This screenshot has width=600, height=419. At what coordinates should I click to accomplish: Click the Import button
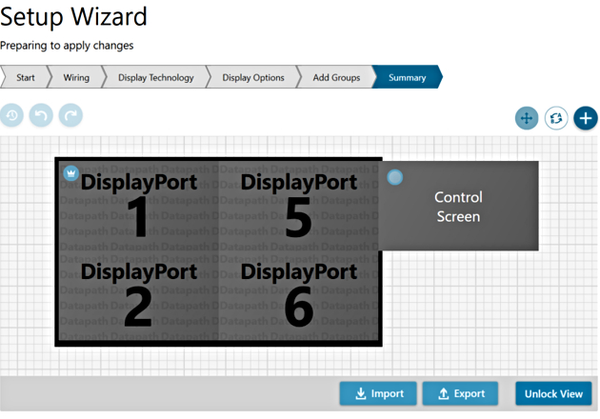[x=378, y=393]
